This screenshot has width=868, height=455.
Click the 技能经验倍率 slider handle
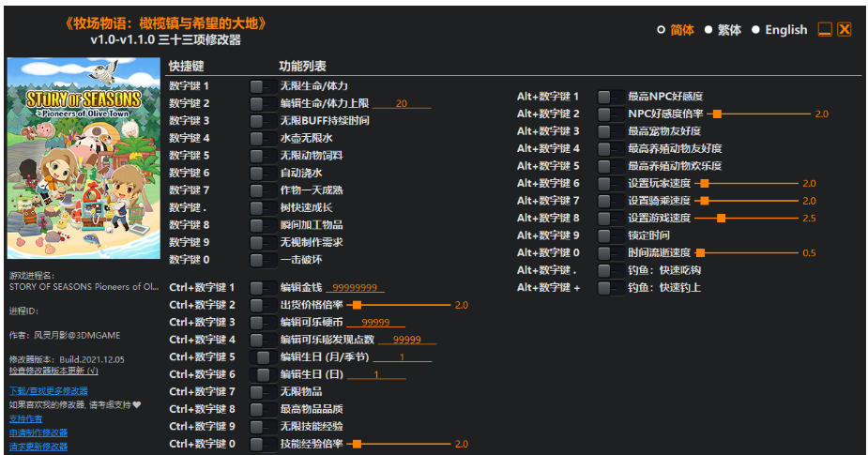point(358,444)
